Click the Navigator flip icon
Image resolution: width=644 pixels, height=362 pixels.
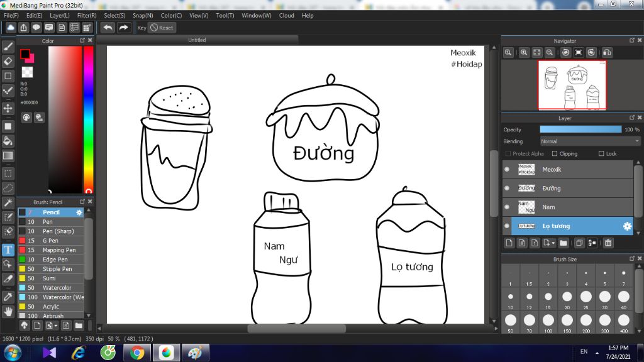[x=607, y=53]
